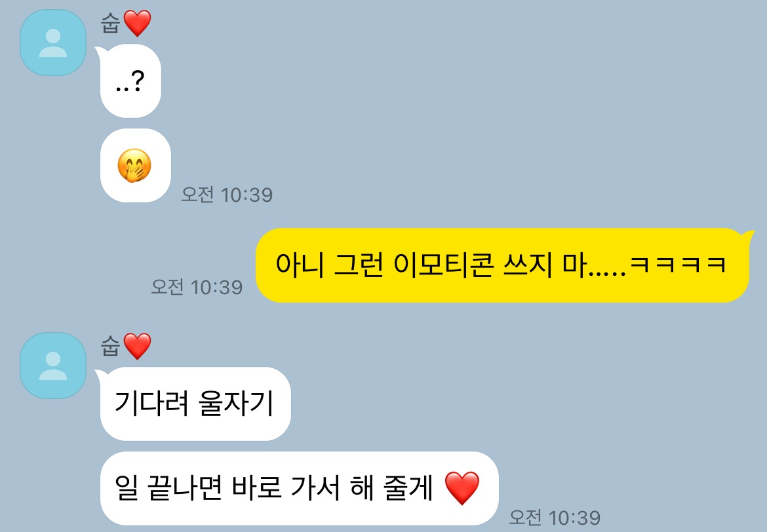Tap the 오전 10:39 timestamp after the emoji bubble
This screenshot has width=767, height=532.
click(227, 195)
